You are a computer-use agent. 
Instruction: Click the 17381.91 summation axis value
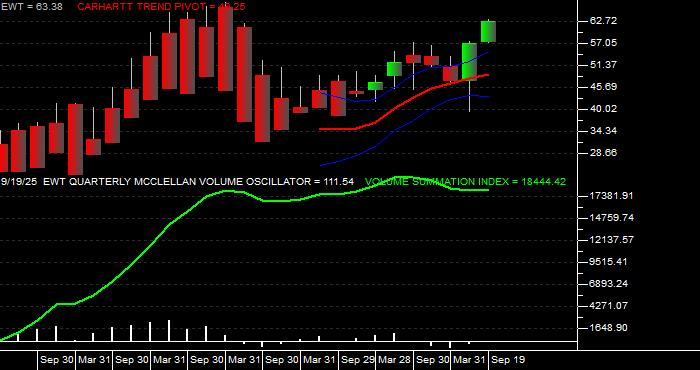(611, 196)
